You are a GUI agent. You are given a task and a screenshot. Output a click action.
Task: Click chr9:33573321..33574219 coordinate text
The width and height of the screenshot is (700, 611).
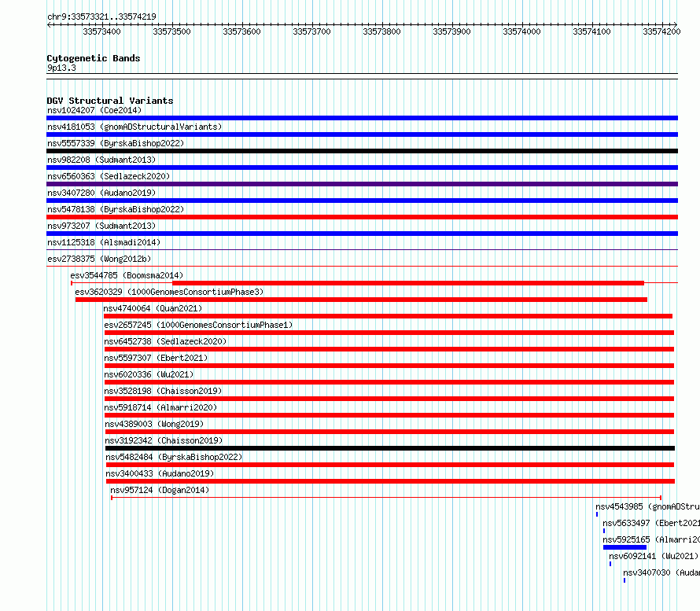click(x=101, y=17)
